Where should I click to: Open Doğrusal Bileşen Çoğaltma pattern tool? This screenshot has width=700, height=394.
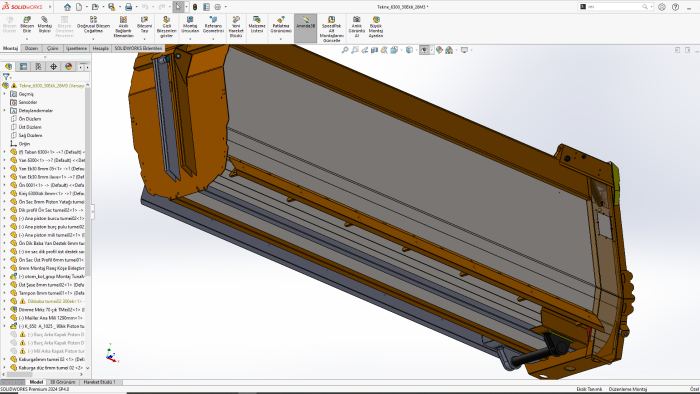pyautogui.click(x=93, y=25)
